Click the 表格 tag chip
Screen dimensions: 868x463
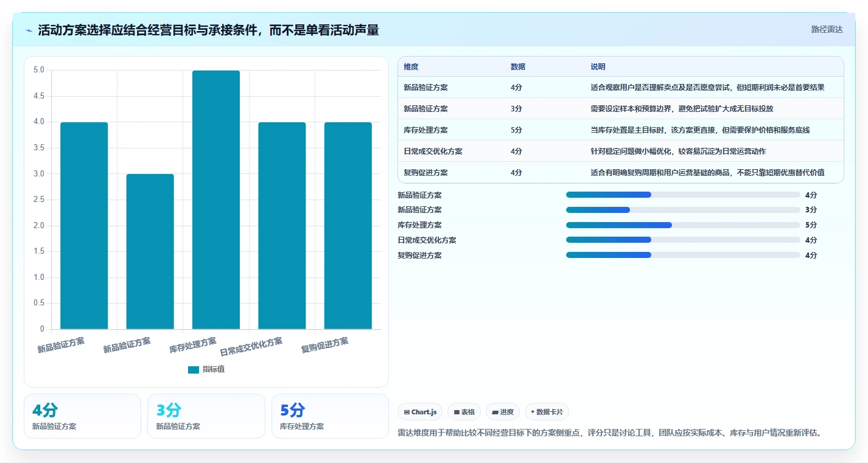[x=464, y=412]
